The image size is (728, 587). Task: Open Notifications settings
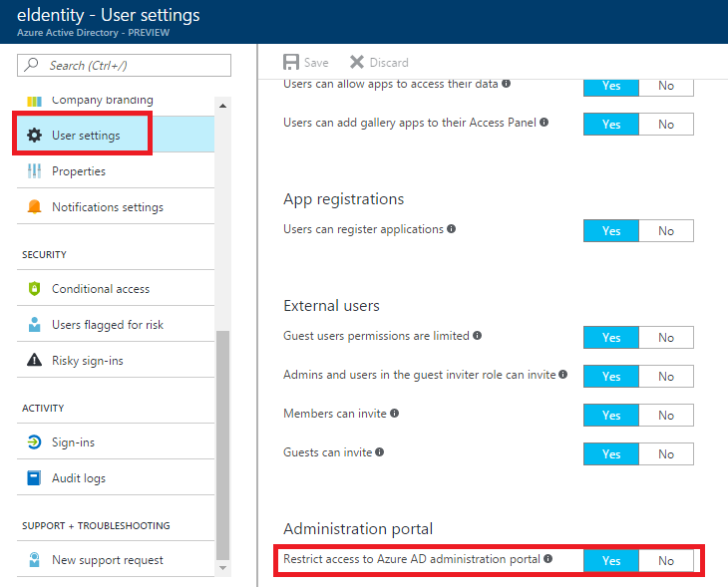(x=116, y=206)
